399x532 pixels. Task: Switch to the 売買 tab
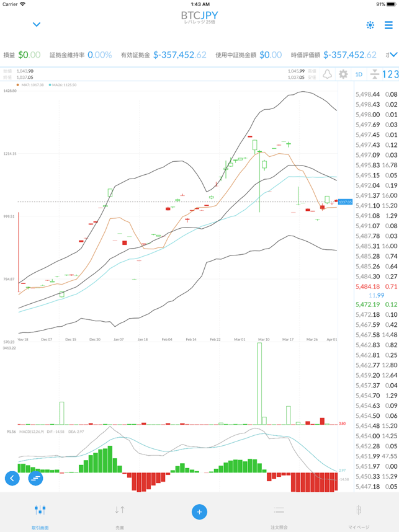pos(119,515)
